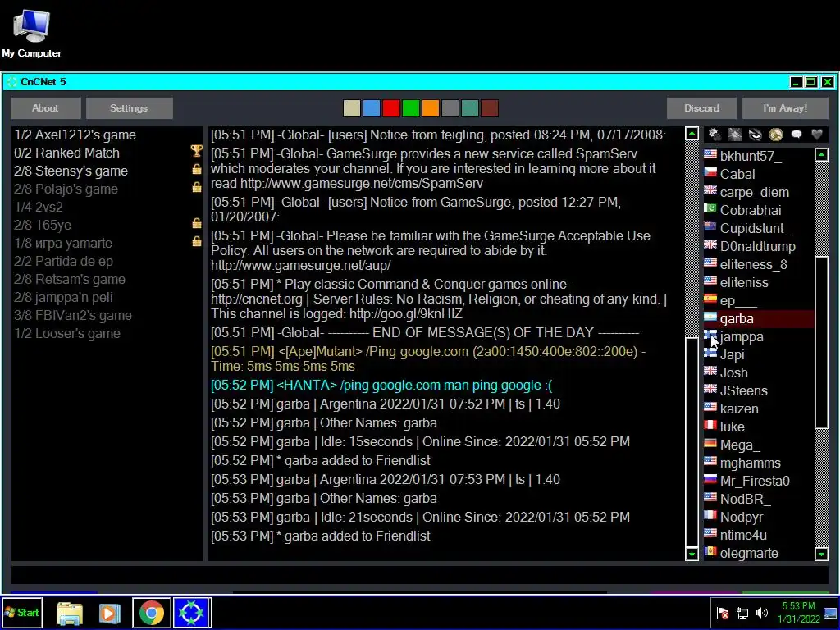The image size is (840, 630).
Task: Click the goo.gl/9knHIZ log link
Action: pyautogui.click(x=405, y=314)
